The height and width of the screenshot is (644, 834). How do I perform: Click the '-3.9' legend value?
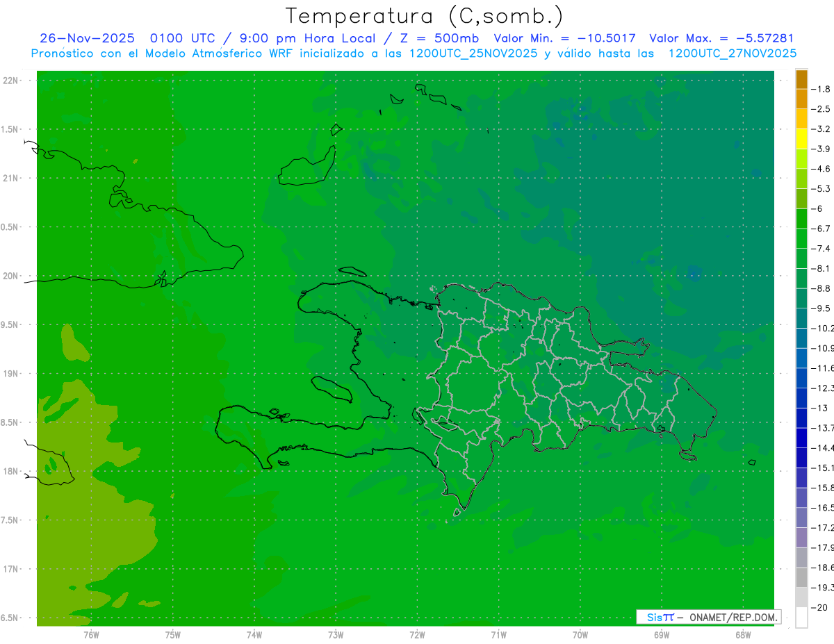click(x=821, y=149)
